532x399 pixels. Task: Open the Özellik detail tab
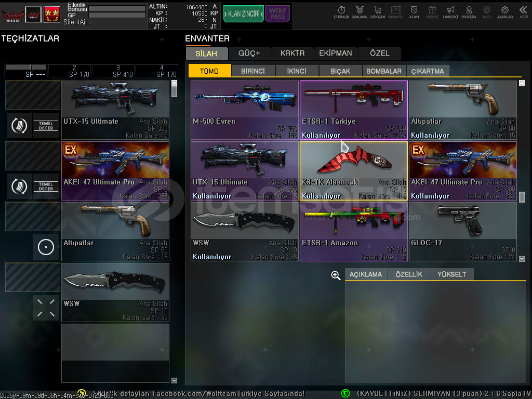[x=409, y=274]
